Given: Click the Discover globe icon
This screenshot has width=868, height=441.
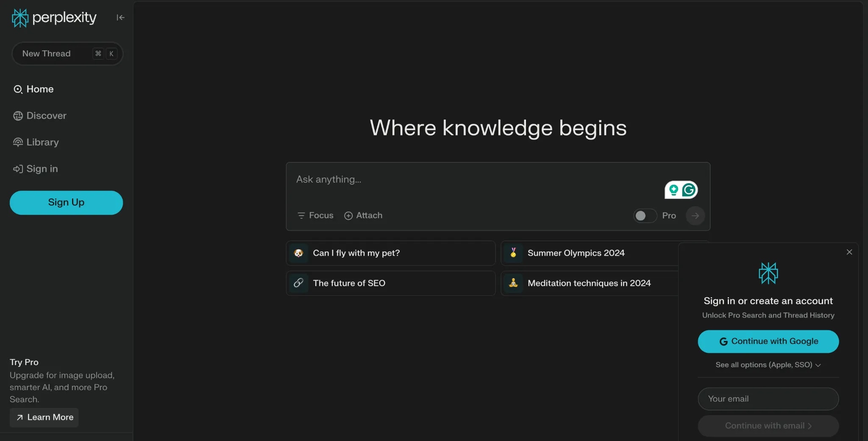Looking at the screenshot, I should click(18, 116).
